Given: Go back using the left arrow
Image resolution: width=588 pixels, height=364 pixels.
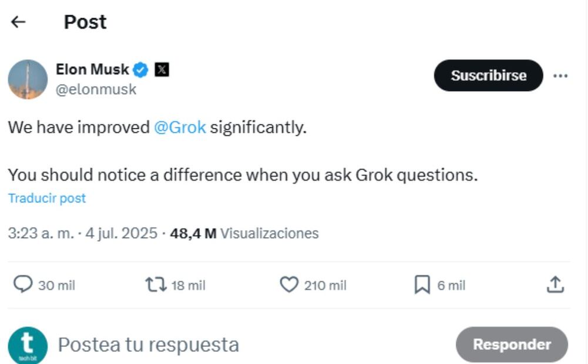Looking at the screenshot, I should click(x=18, y=22).
